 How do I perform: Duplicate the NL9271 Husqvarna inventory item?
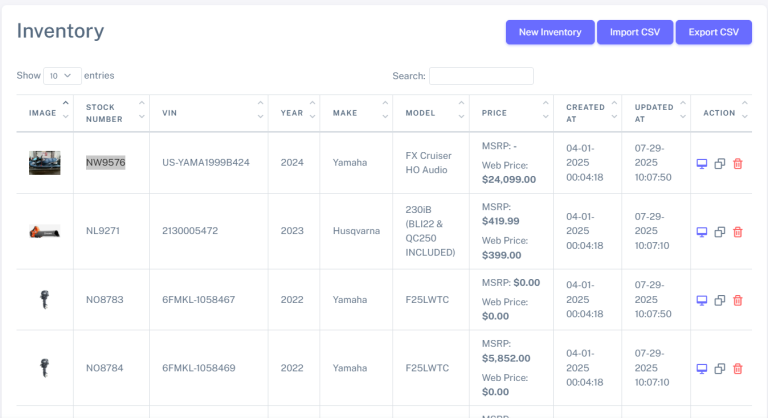click(x=720, y=232)
